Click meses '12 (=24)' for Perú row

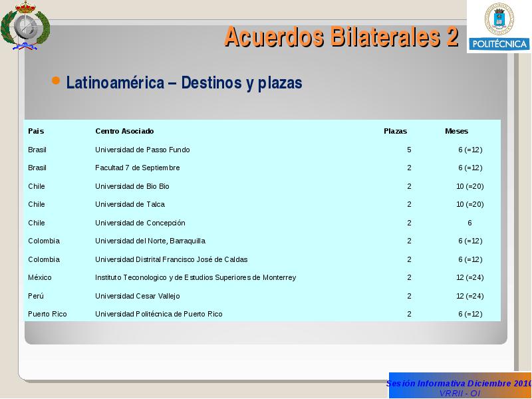point(470,296)
